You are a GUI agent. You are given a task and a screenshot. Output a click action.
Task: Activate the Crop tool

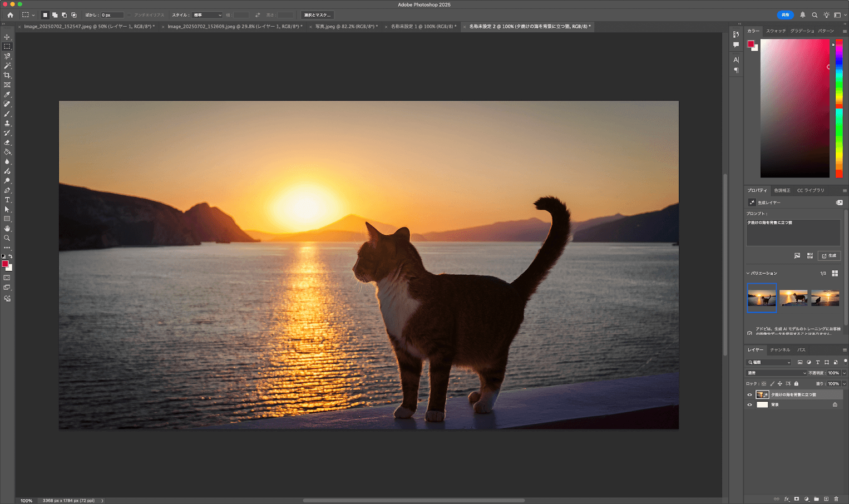click(7, 76)
